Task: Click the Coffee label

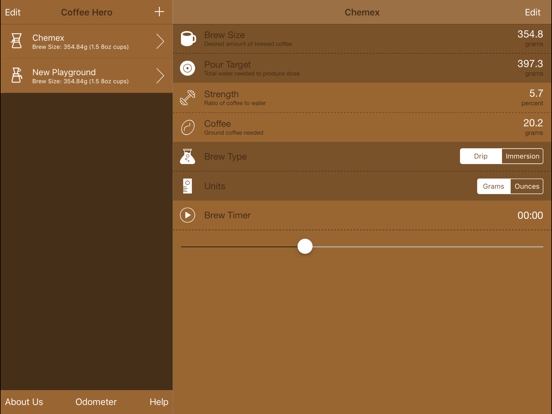Action: (218, 124)
